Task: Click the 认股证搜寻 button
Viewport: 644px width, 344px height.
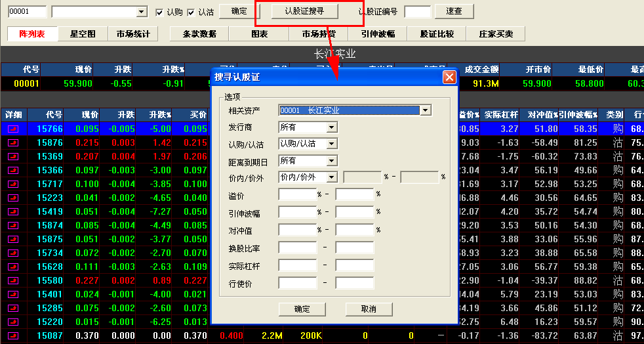Action: (304, 11)
